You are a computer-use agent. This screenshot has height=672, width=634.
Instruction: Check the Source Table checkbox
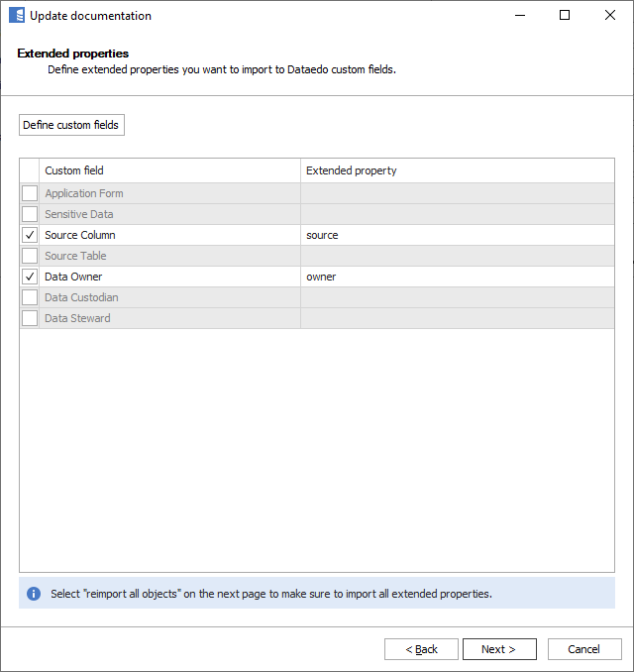(30, 256)
